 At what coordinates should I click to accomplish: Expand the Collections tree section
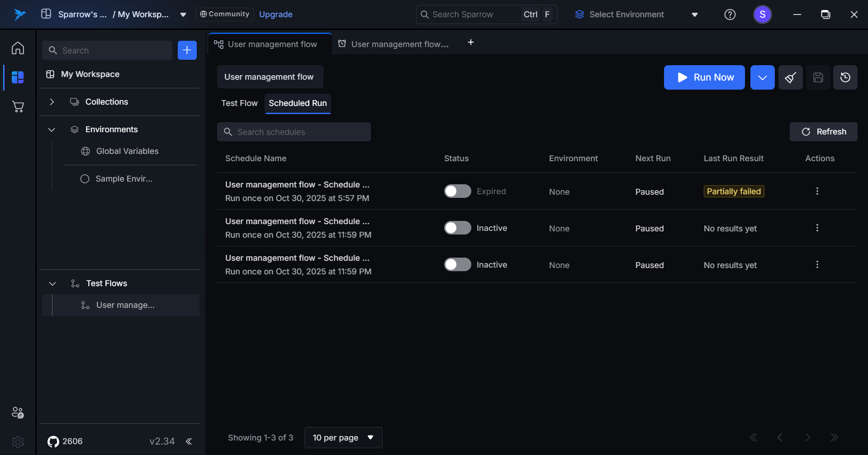pos(52,102)
